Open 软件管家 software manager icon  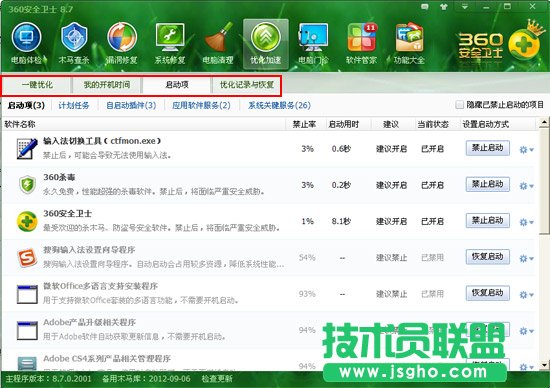point(361,44)
